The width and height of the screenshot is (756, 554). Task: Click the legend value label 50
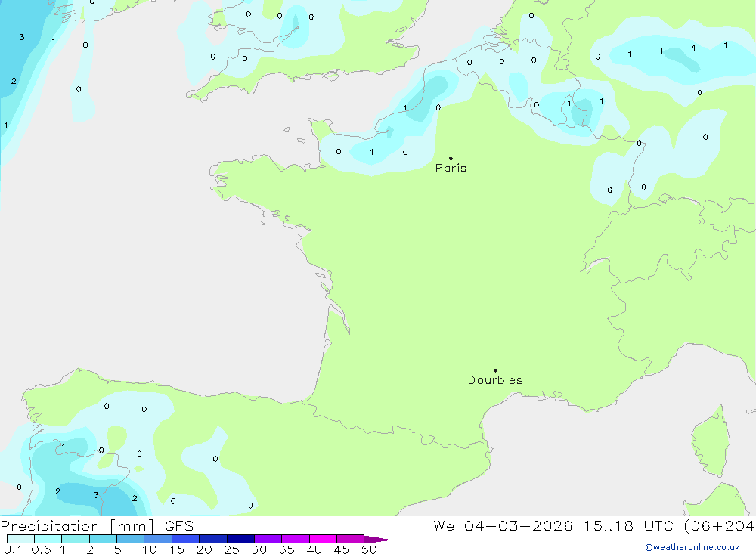coord(369,549)
